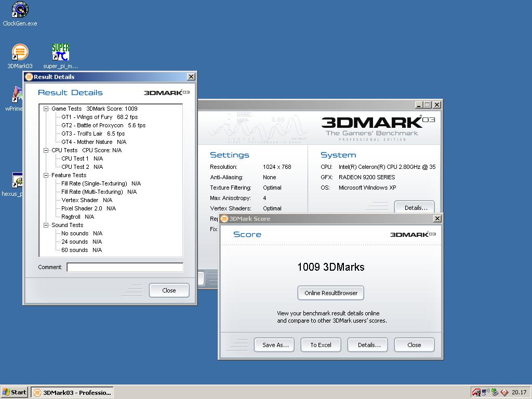Select GT2 - Battle of Proxycon row
The width and height of the screenshot is (532, 399).
pos(103,125)
